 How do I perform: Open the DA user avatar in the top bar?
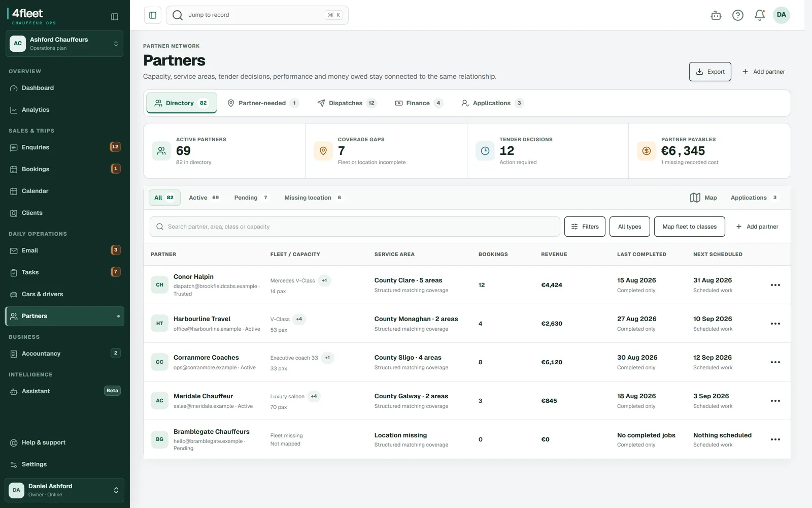point(782,15)
